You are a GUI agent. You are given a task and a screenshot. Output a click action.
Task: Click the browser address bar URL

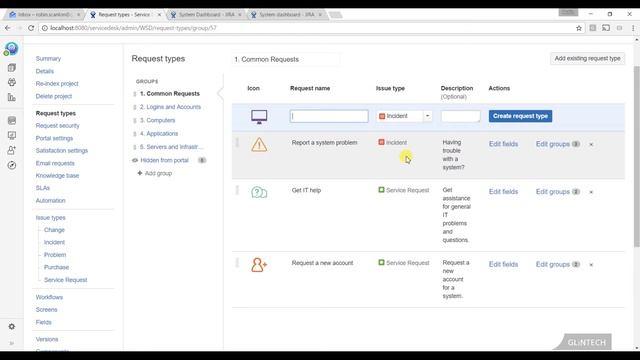(x=133, y=28)
